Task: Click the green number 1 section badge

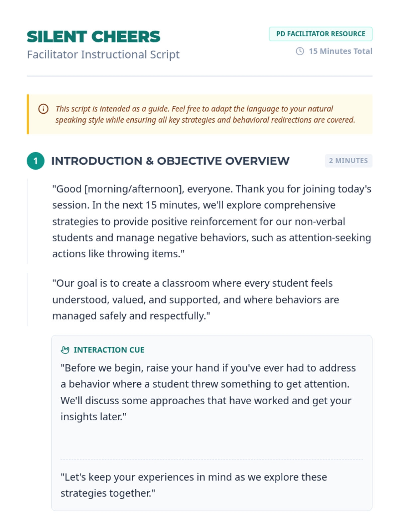Action: click(36, 161)
